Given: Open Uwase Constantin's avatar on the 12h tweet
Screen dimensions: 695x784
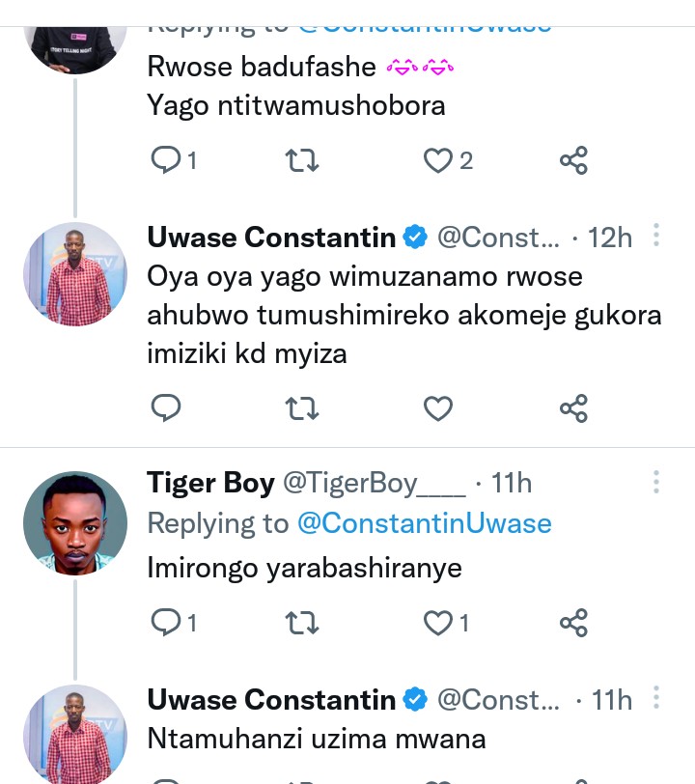Looking at the screenshot, I should tap(75, 274).
